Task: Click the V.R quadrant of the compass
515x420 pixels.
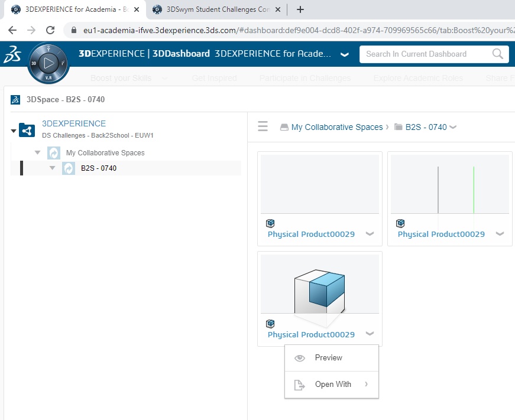Action: point(48,77)
